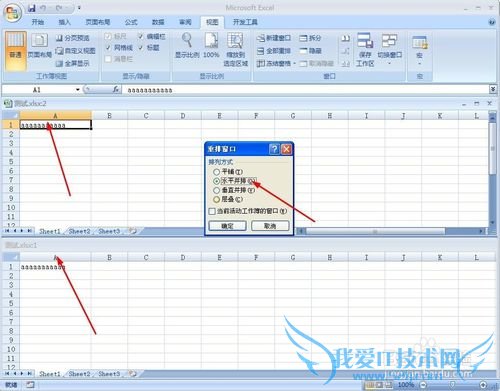Click Save Workspace (保存工作区)

[365, 50]
